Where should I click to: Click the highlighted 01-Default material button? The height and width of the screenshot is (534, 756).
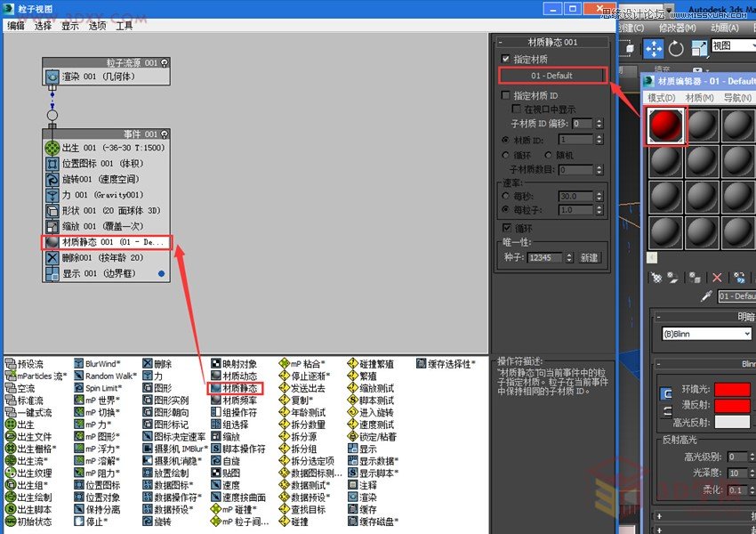coord(551,75)
